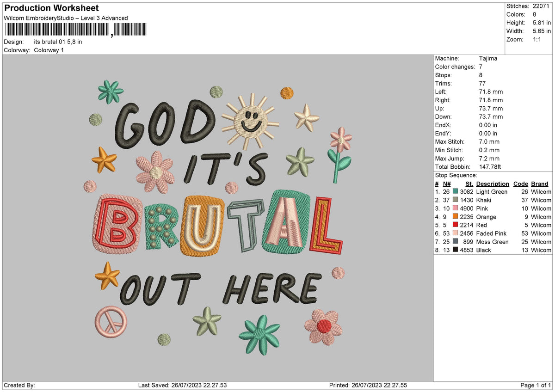The width and height of the screenshot is (555, 392).
Task: Select the Orange color chip in Stop Sequence
Action: (456, 217)
